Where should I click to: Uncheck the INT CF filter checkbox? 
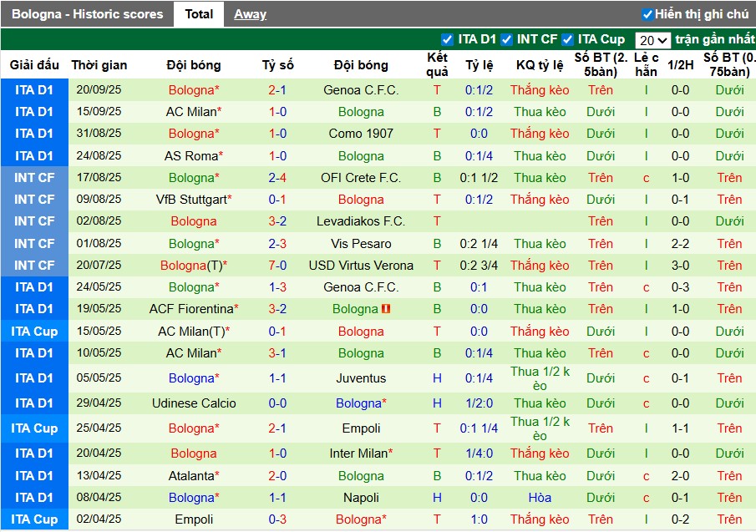506,39
